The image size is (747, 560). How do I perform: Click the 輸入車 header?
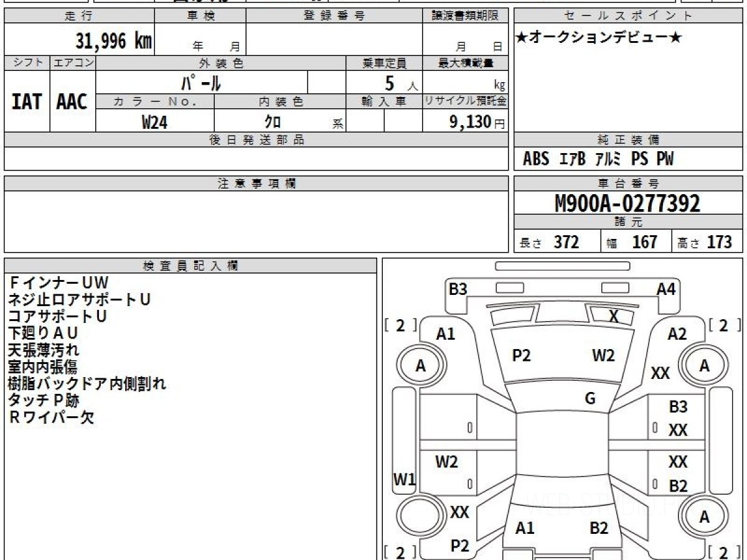click(384, 101)
